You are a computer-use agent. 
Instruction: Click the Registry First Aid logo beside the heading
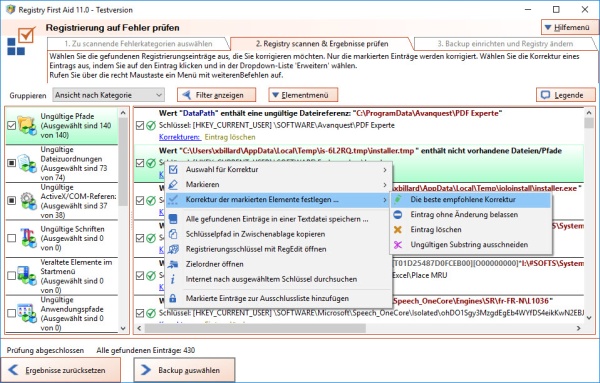(21, 41)
